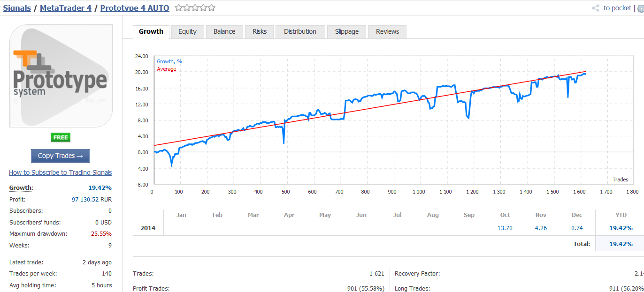Rate the signal with the fifth star

(212, 7)
